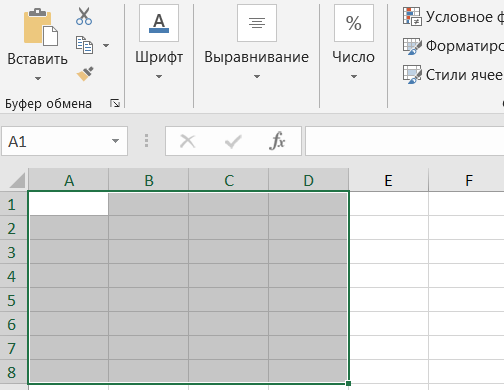Open the Буфер обмена dialog launcher
This screenshot has width=504, height=390.
pos(115,103)
